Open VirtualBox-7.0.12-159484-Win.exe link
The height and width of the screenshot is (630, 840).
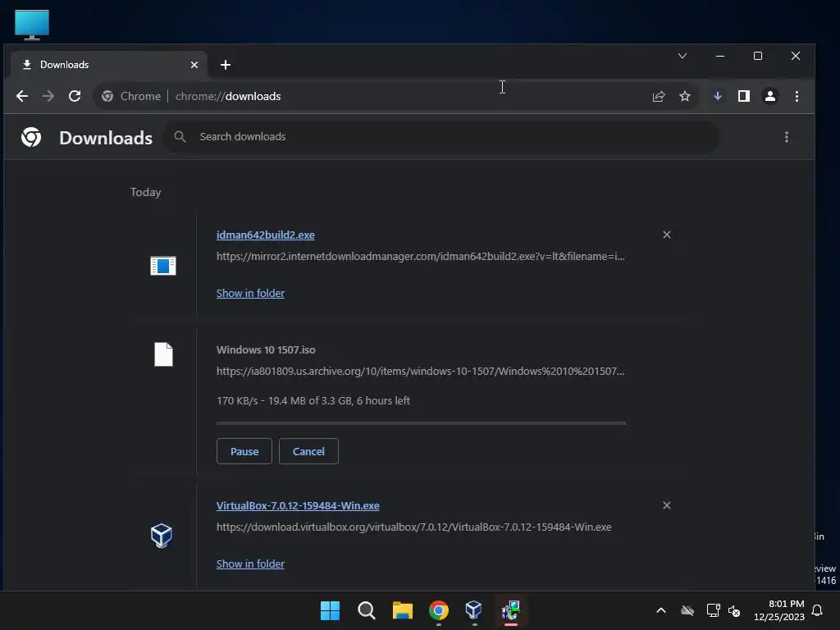pos(298,505)
